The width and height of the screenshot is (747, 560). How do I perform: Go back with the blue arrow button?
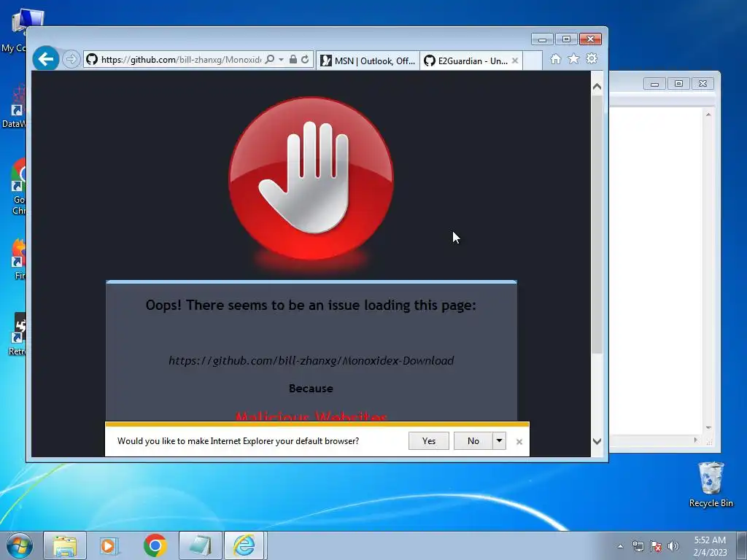[x=46, y=59]
